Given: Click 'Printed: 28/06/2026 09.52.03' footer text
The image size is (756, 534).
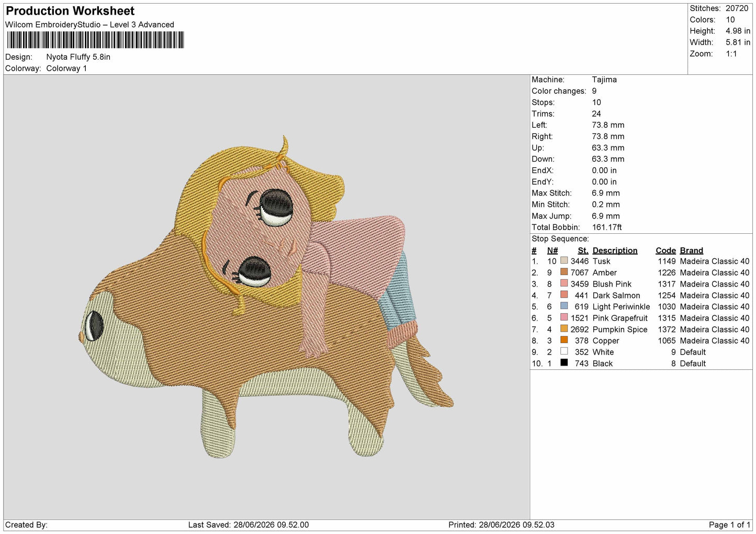Looking at the screenshot, I should click(501, 525).
